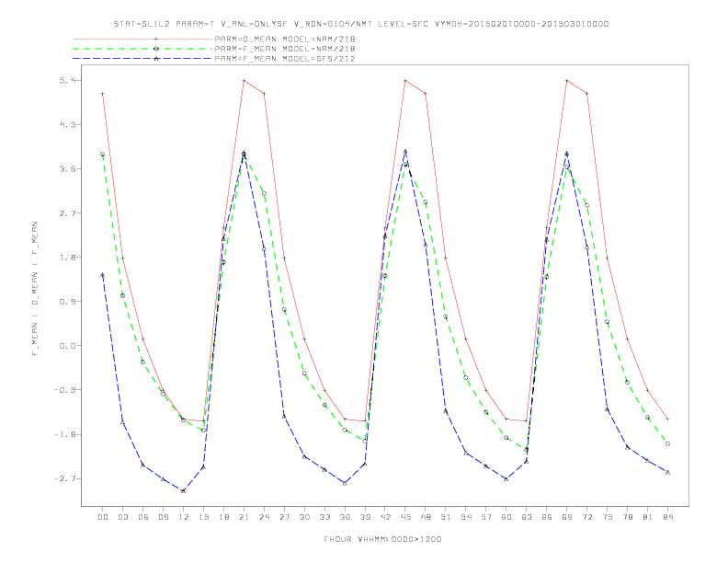Click forecast hour label 03 on x-axis
728x563 pixels.
(122, 517)
